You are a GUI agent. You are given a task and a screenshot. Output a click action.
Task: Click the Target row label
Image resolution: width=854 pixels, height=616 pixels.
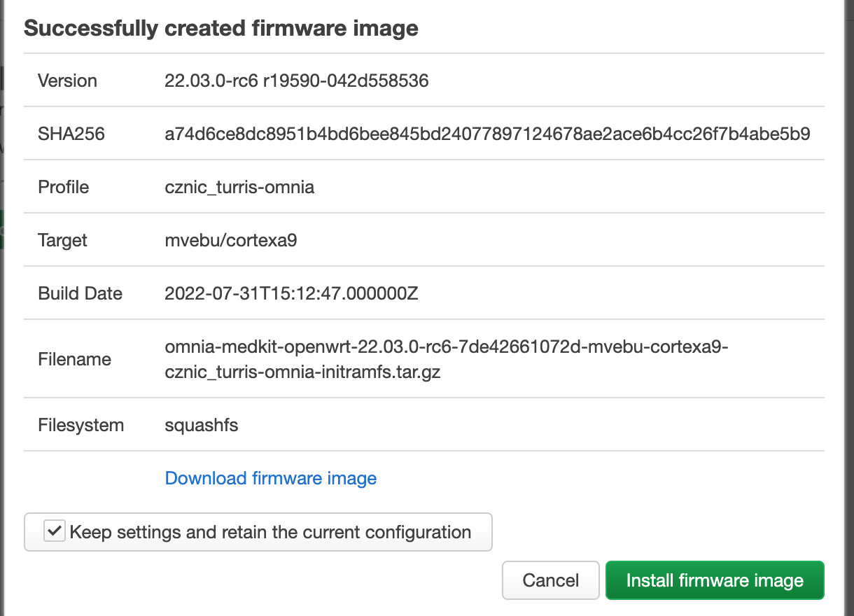62,240
